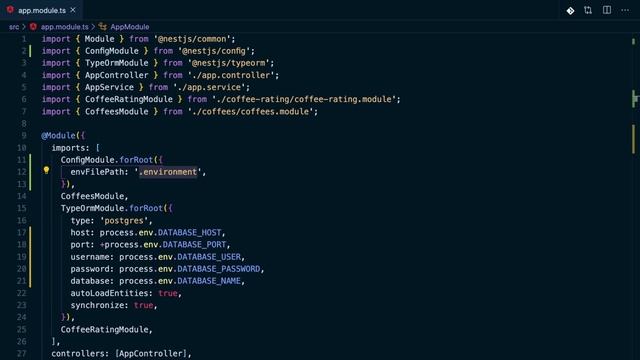This screenshot has height=360, width=640.
Task: Click the editor vertical scrollbar
Action: coord(633,196)
